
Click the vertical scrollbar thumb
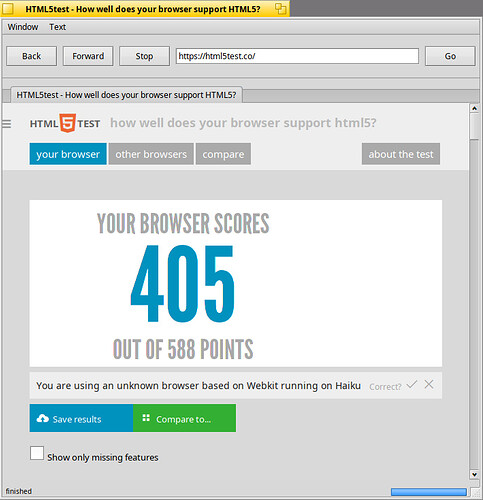coord(474,126)
